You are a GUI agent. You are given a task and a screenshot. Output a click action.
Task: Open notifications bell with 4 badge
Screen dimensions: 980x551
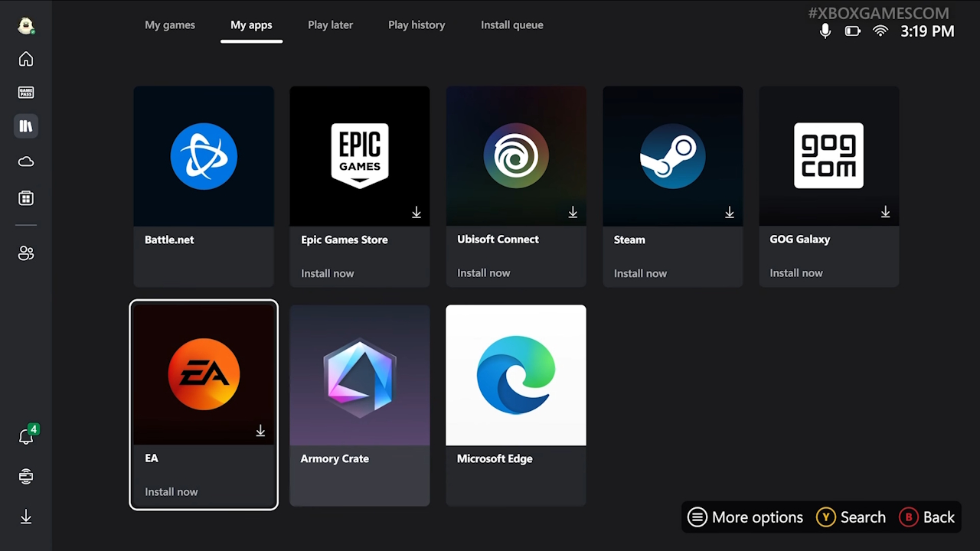pyautogui.click(x=26, y=436)
